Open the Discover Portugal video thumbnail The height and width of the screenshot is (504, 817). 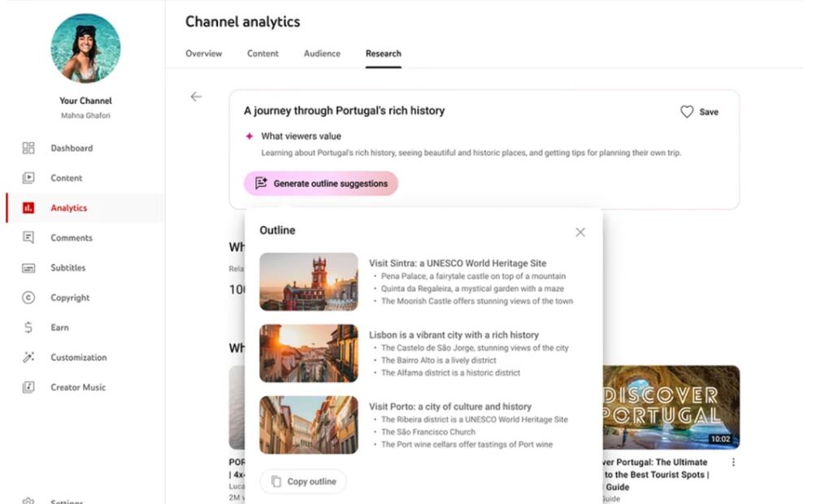(x=671, y=407)
